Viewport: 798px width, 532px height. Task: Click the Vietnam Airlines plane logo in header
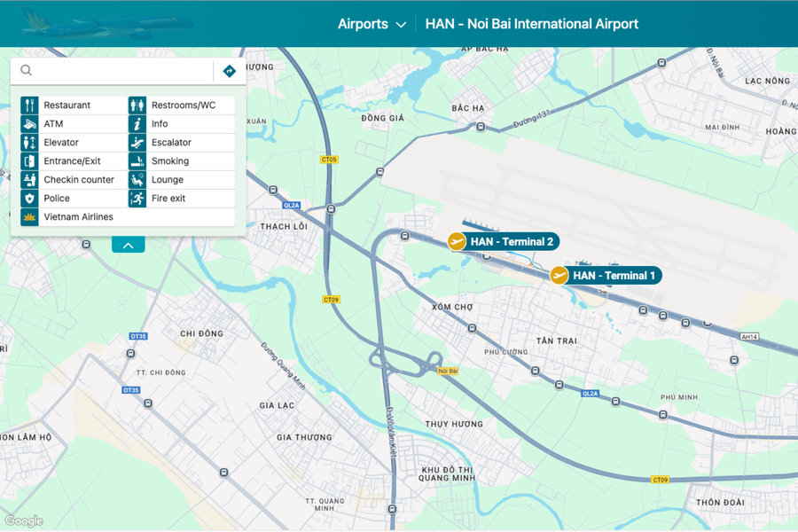point(108,24)
